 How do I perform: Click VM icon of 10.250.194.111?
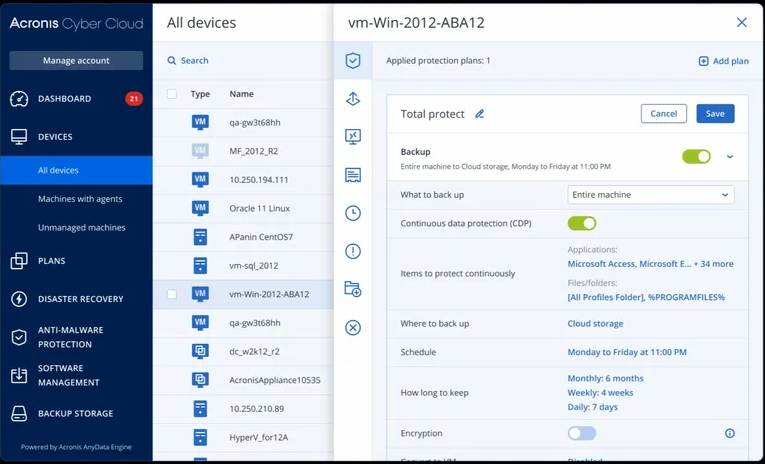[x=201, y=179]
